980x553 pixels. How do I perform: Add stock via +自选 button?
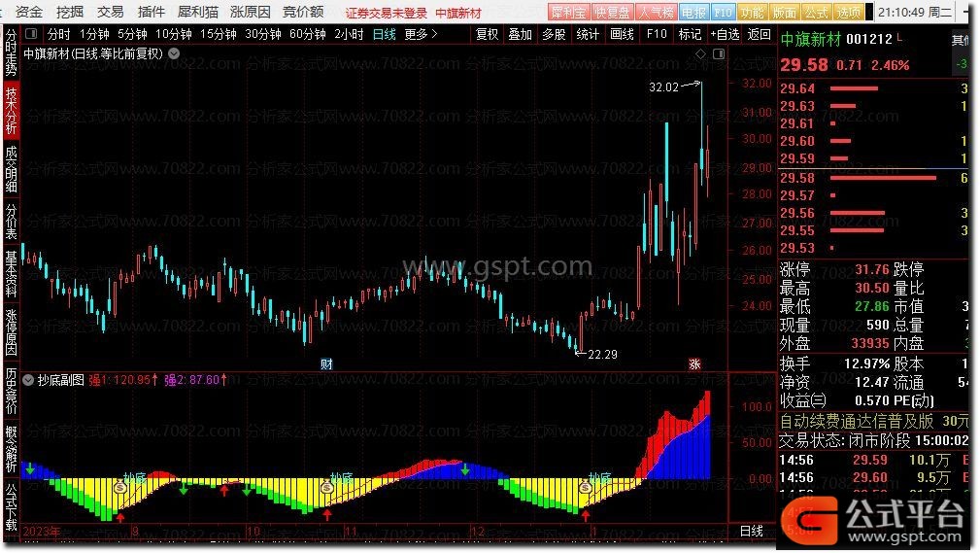click(725, 34)
